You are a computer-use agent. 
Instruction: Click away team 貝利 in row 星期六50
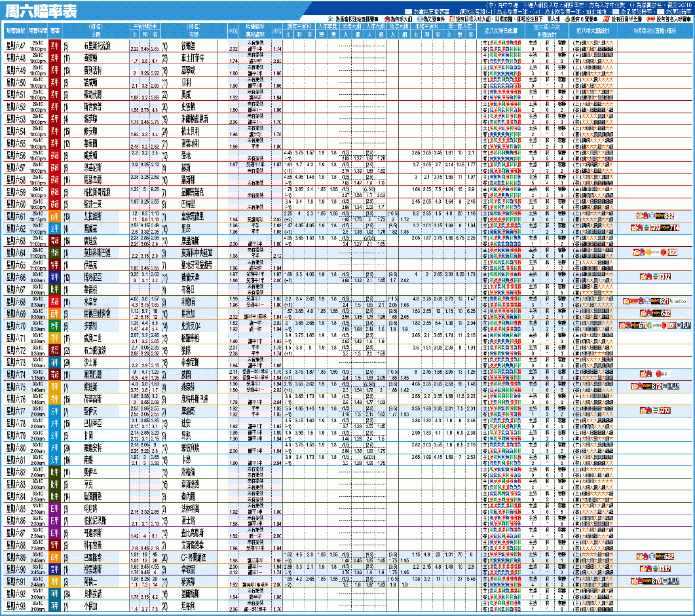[186, 82]
